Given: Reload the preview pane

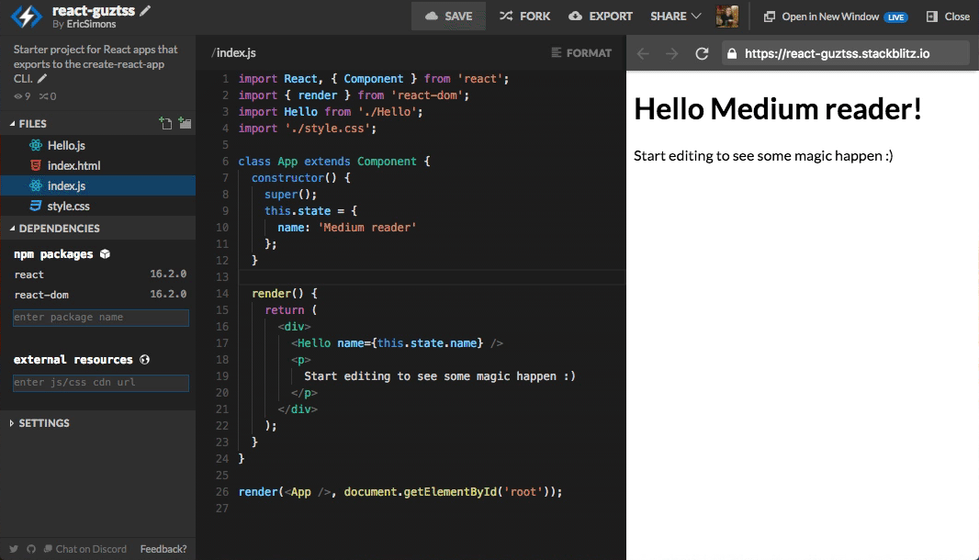Looking at the screenshot, I should point(702,53).
